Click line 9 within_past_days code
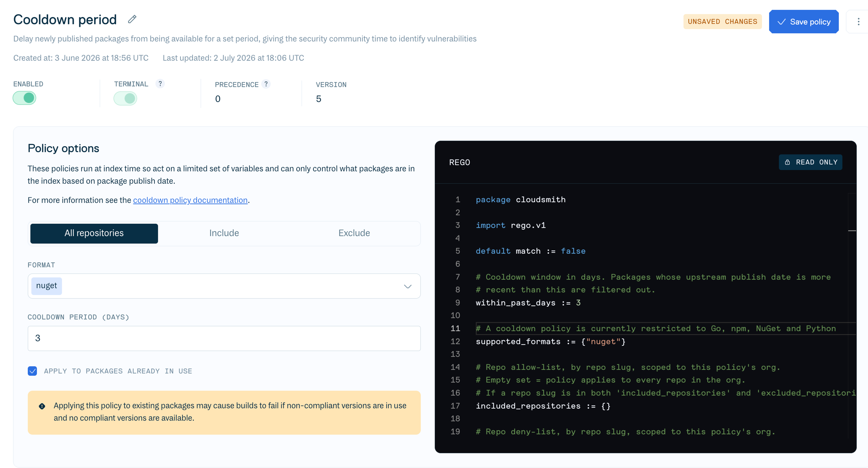This screenshot has height=468, width=868. (x=528, y=303)
